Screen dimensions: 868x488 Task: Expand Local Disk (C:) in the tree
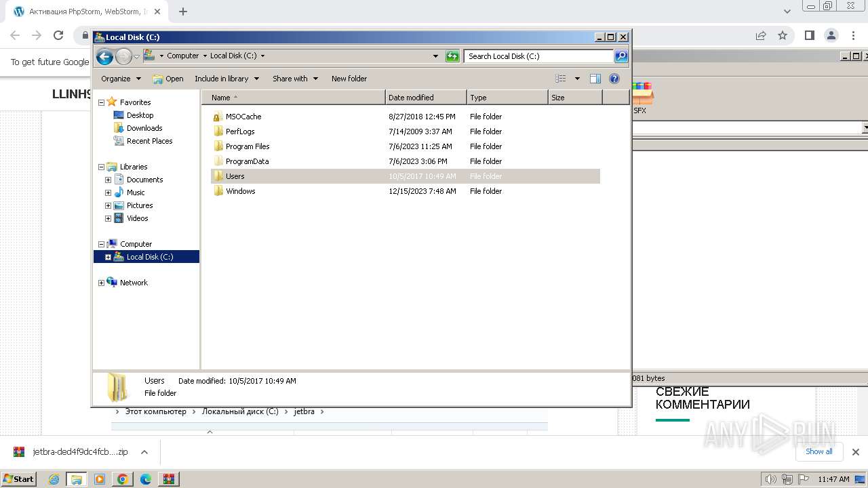click(x=108, y=257)
